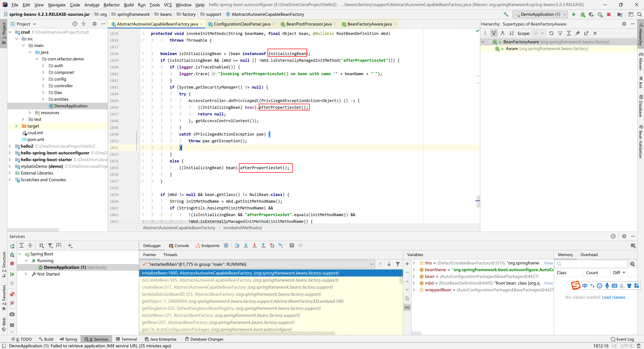Run DemoApplication with the green play icon
Viewport: 644px width, 349px height.
574,14
